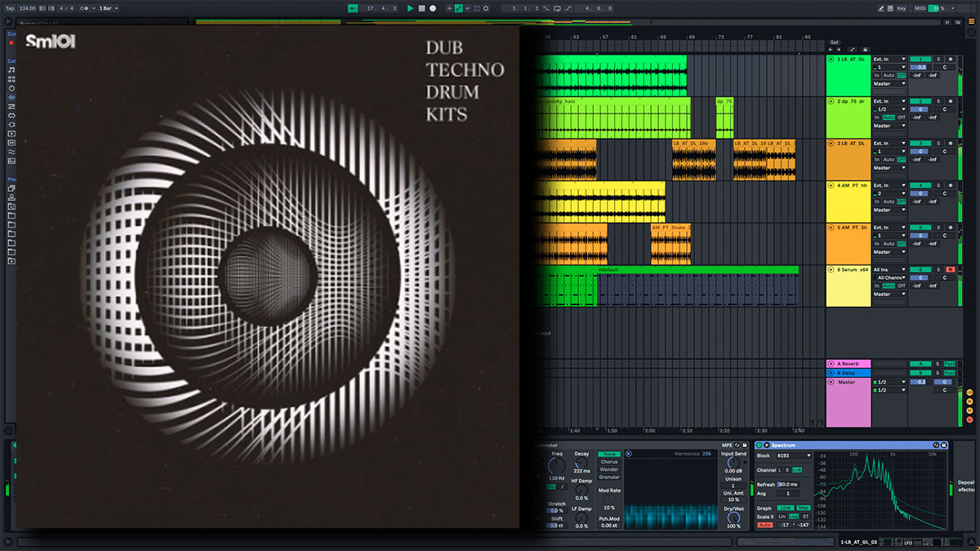Save Spectrum preset disk icon
Viewport: 980px width, 551px height.
coord(944,445)
